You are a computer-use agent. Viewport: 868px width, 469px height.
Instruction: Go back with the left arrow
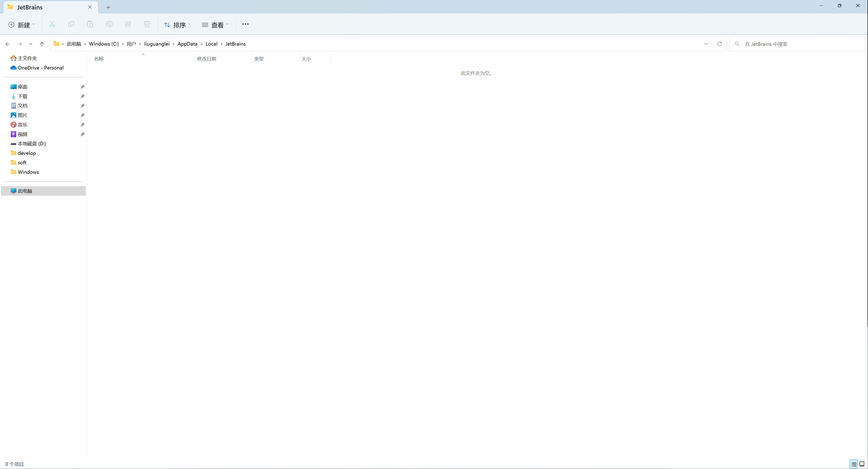point(7,44)
